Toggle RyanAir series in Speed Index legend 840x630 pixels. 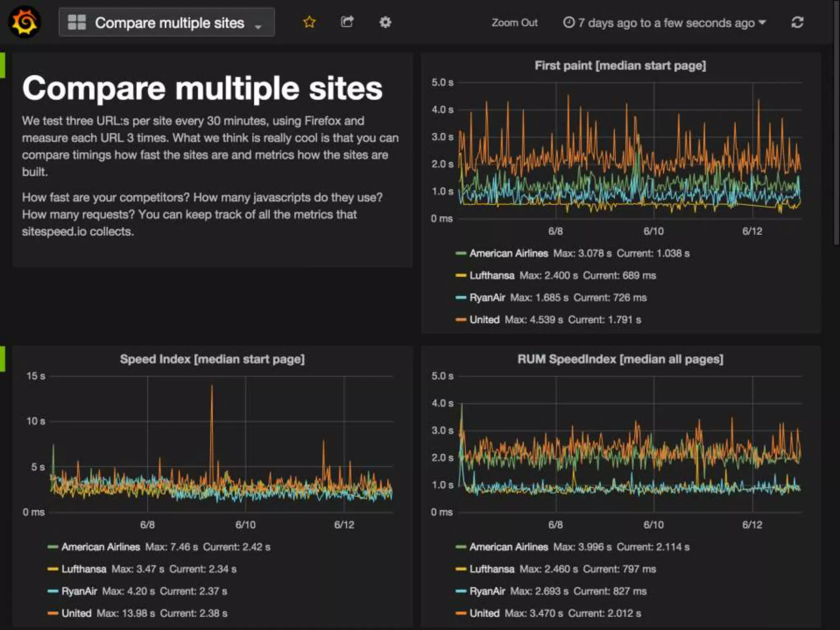click(x=79, y=591)
